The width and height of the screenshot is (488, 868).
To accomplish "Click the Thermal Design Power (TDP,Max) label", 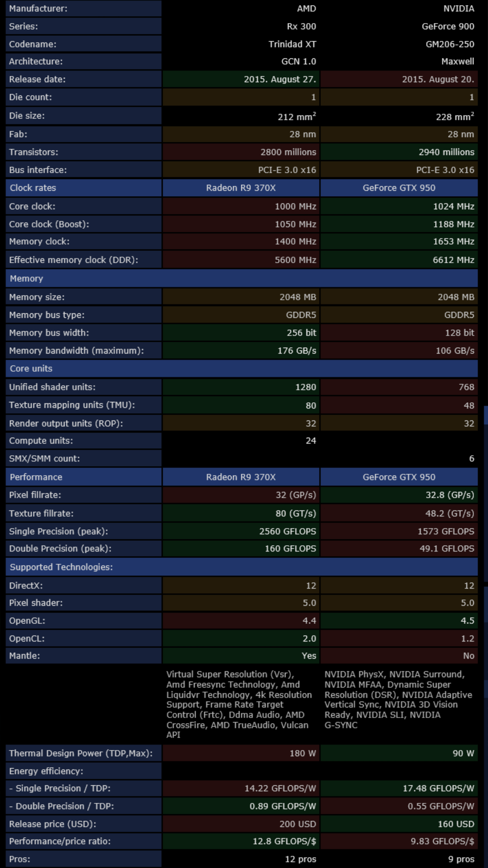I will point(81,753).
